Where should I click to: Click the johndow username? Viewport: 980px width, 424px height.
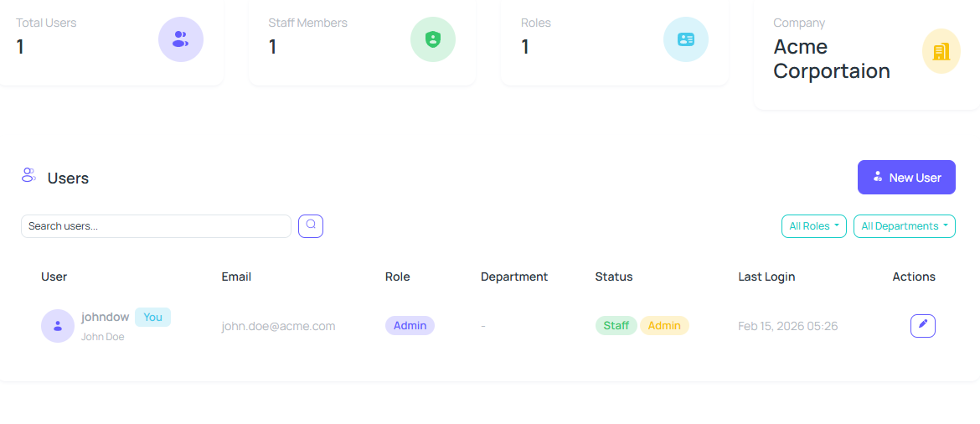click(x=105, y=317)
